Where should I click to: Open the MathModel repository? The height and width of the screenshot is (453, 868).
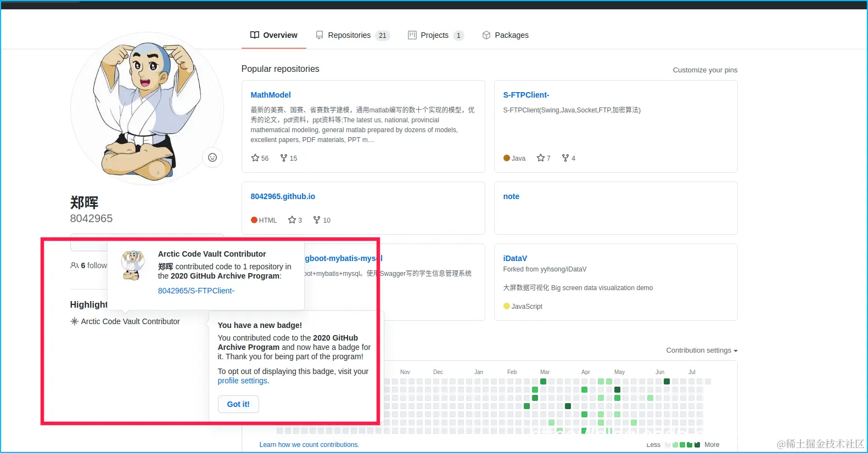(271, 95)
